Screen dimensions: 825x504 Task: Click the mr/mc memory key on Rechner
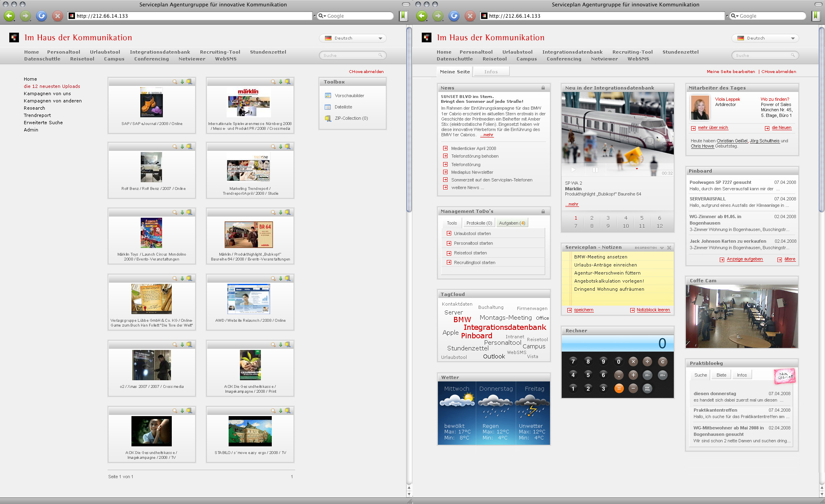647,389
